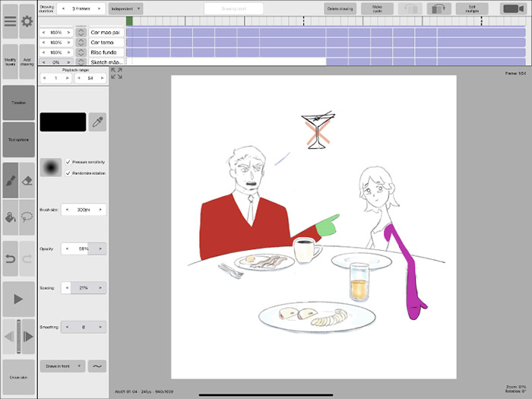Toggle the Onion skin button
The height and width of the screenshot is (399, 532).
coord(18,376)
